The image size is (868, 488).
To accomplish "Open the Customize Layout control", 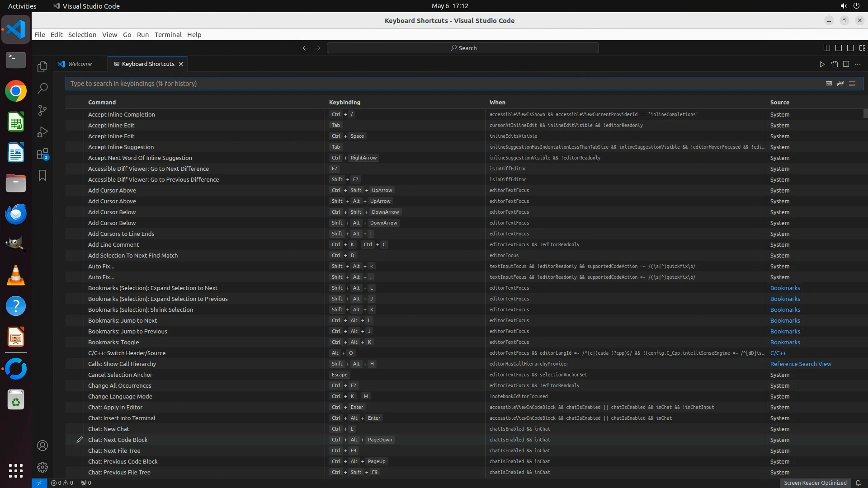I will pyautogui.click(x=862, y=48).
